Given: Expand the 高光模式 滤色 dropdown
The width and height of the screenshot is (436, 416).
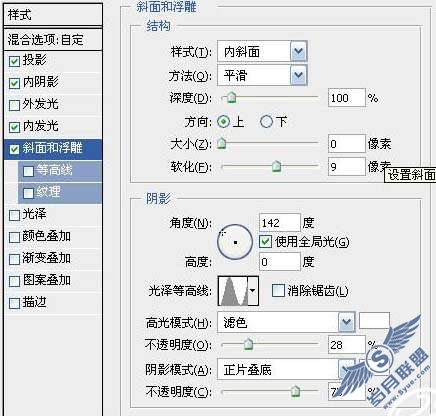Looking at the screenshot, I should click(x=286, y=322).
